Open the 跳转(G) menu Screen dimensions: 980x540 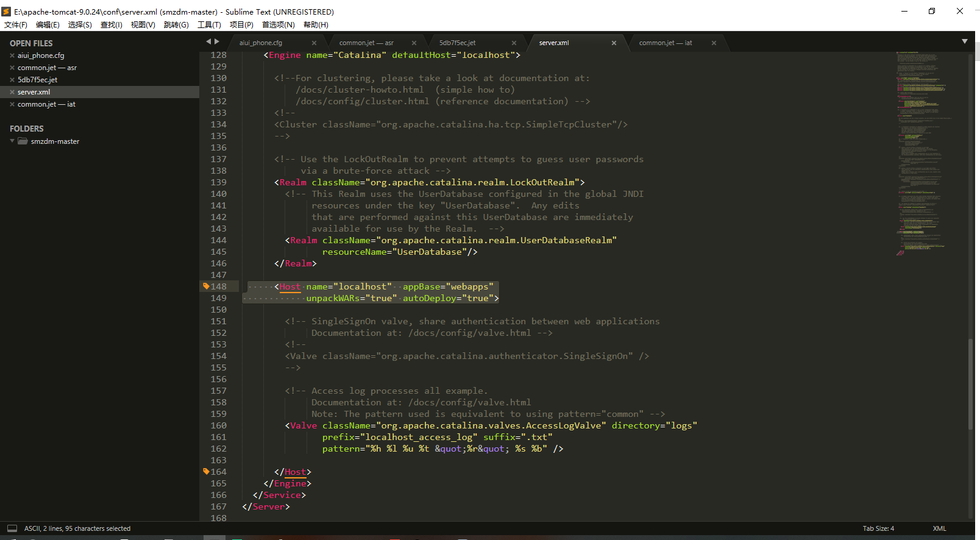(176, 25)
